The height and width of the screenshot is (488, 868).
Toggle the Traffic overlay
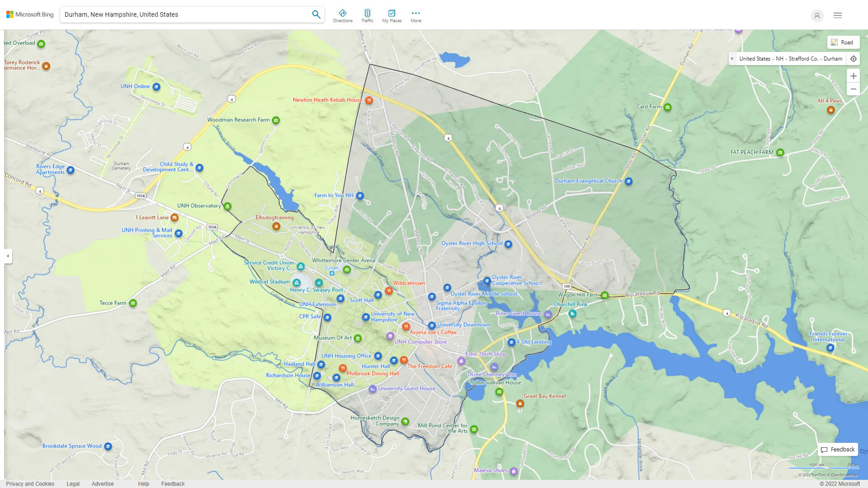(x=368, y=15)
